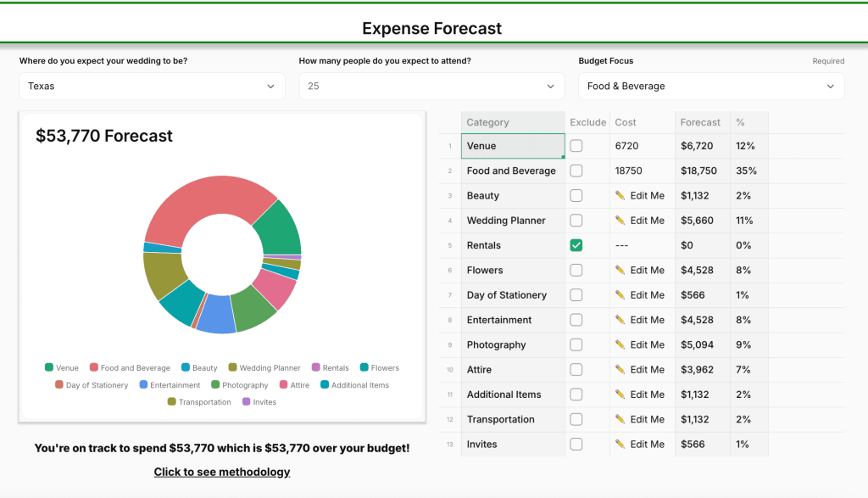Click the Additional Items Edit Me cell
The height and width of the screenshot is (498, 868).
tap(641, 394)
